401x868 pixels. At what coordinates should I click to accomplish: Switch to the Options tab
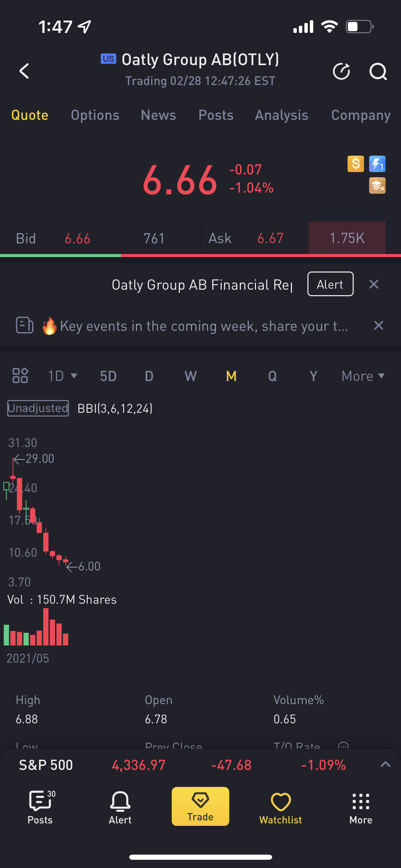[x=95, y=115]
